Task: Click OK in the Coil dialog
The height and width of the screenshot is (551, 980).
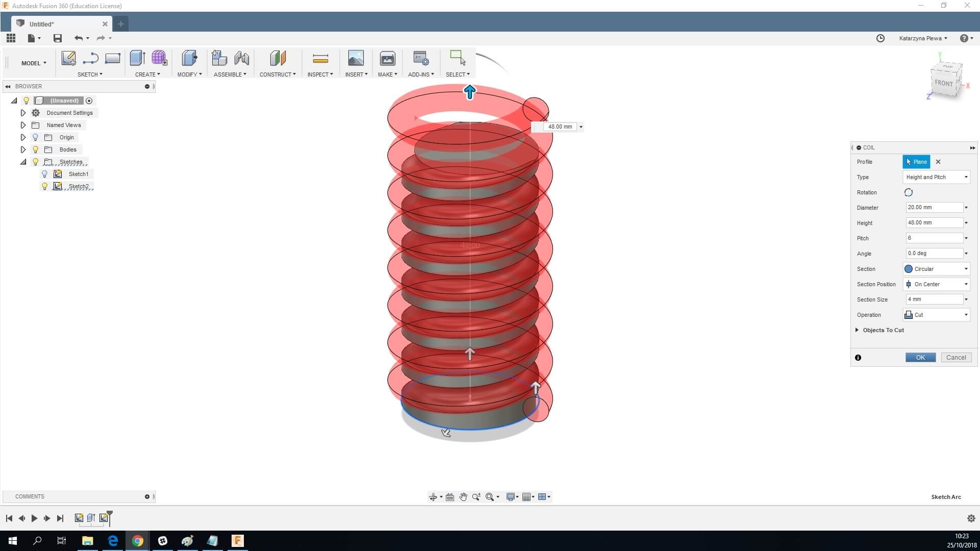Action: [x=920, y=358]
